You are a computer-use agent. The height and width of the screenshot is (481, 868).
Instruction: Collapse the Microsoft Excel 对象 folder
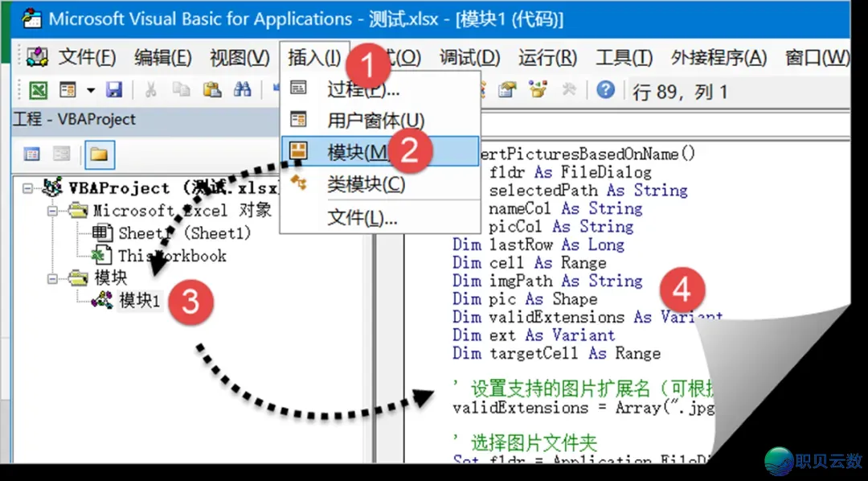[53, 211]
